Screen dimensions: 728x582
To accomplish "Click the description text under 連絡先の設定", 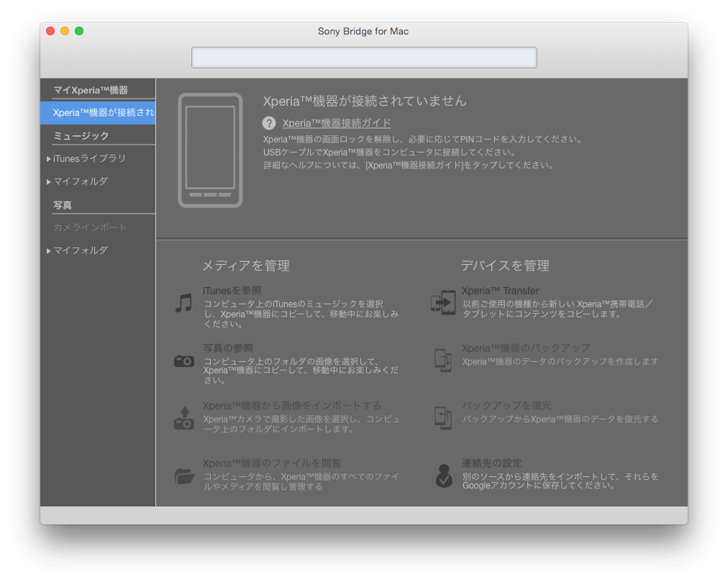I will click(x=560, y=481).
